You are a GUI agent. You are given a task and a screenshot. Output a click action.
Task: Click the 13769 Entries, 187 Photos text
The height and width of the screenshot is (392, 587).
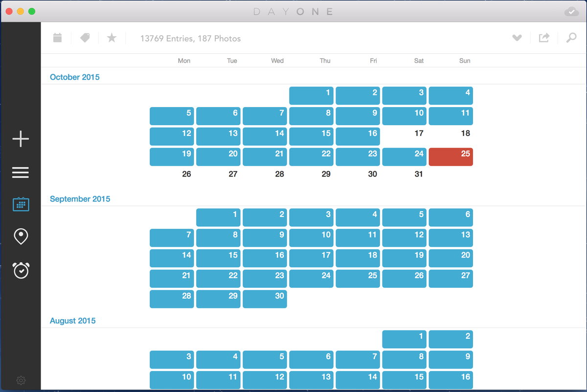(190, 38)
